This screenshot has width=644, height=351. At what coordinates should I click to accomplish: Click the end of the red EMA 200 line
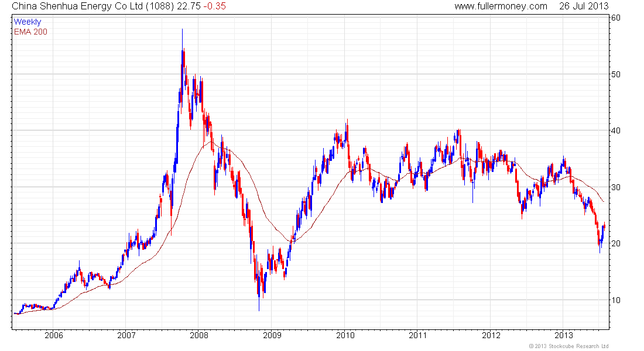tap(604, 201)
